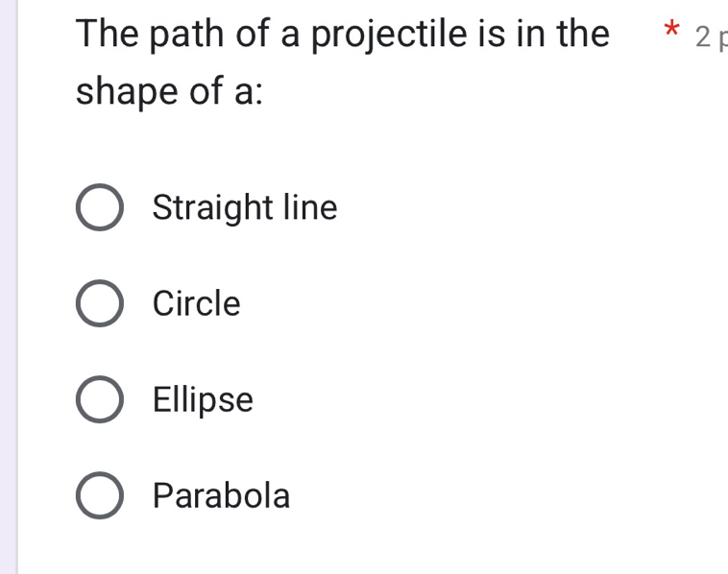The image size is (728, 574).
Task: Click the "Straight line" option label
Action: click(245, 207)
